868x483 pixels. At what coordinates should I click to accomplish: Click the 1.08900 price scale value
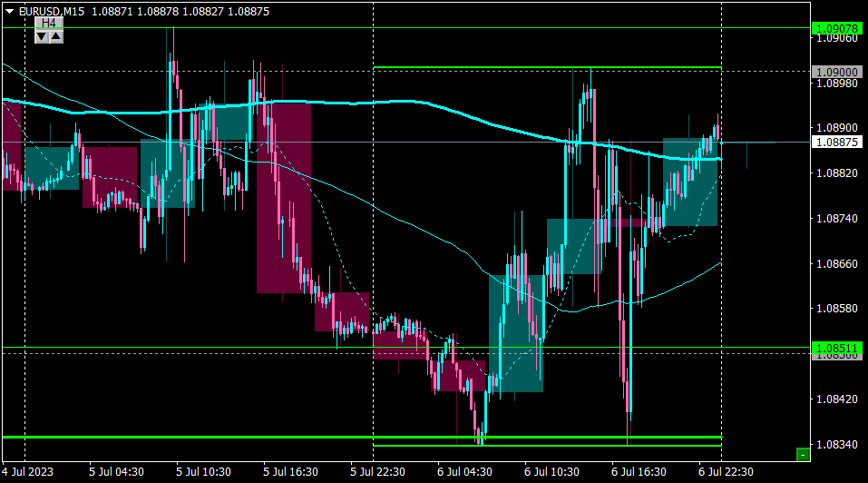(837, 128)
